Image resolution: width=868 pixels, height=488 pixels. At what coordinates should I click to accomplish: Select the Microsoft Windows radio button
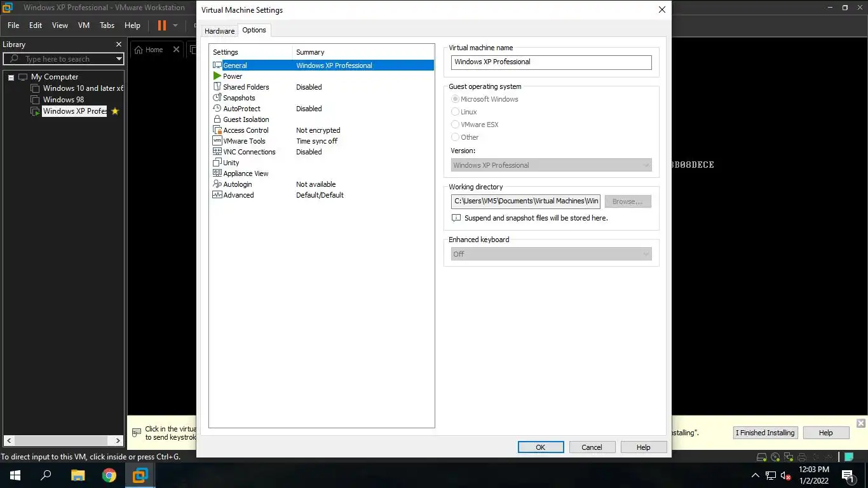coord(455,99)
